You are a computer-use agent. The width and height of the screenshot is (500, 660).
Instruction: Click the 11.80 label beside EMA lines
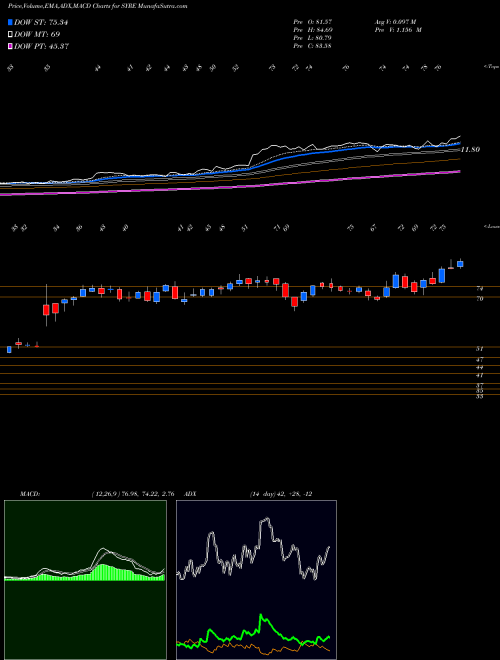tap(470, 149)
